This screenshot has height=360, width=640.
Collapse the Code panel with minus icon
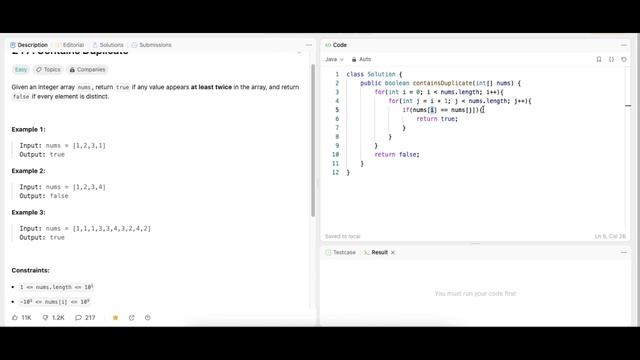(x=624, y=45)
